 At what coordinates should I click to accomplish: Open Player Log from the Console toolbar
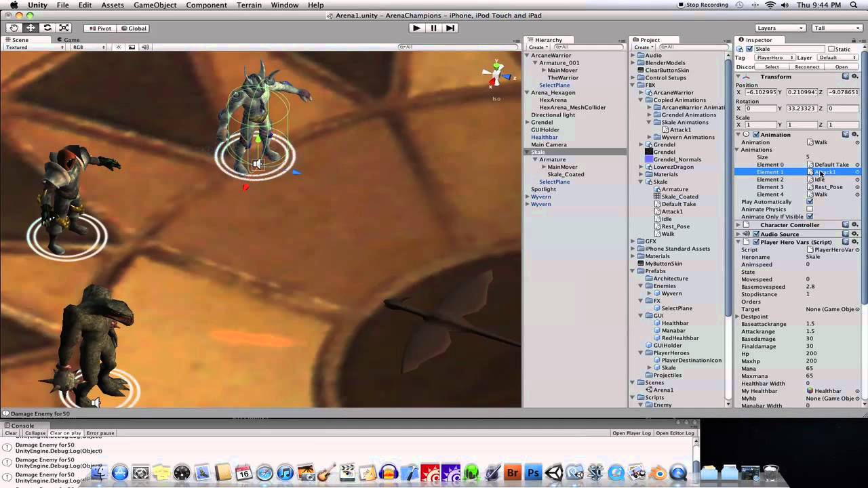pos(631,432)
